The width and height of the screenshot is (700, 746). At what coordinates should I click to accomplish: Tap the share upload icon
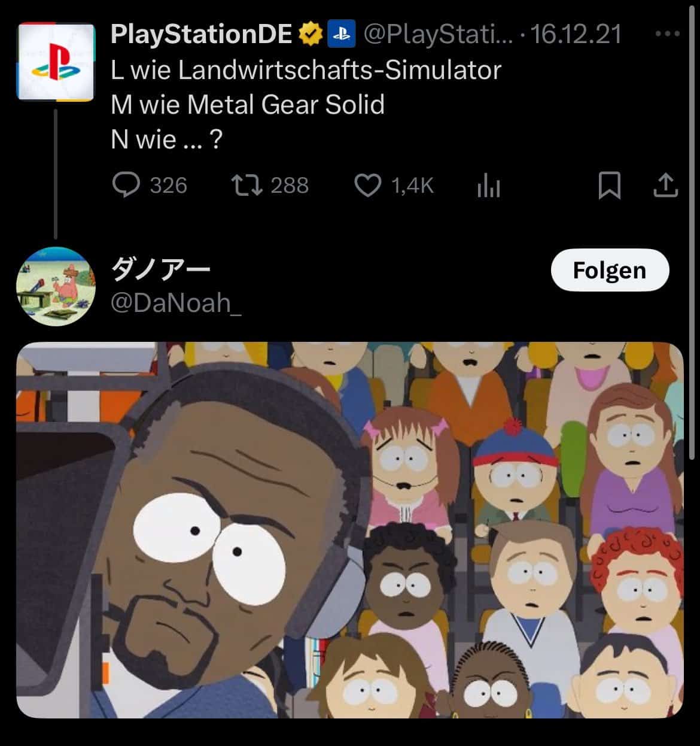click(665, 186)
